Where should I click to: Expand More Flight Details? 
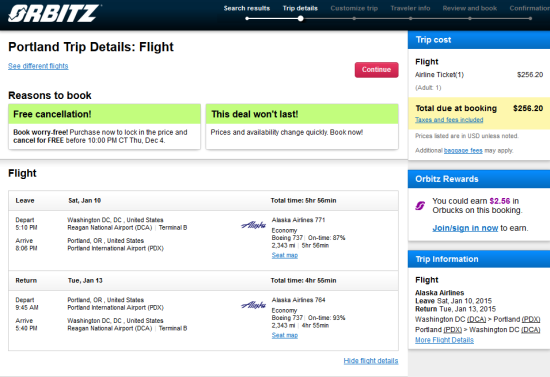point(444,340)
